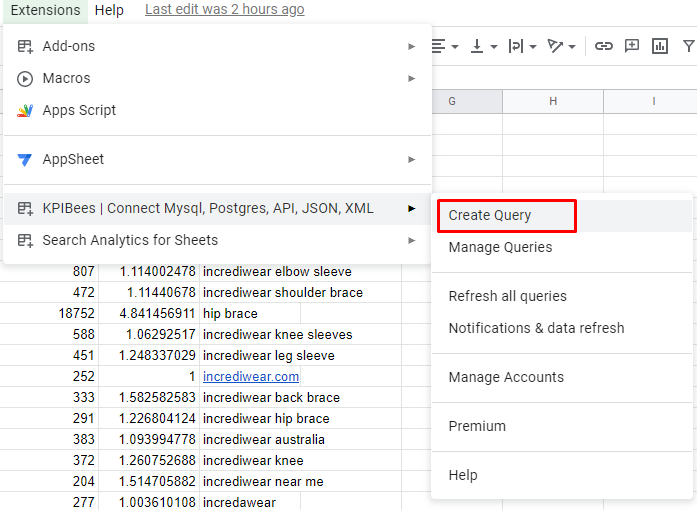Open the vertical align dropdown arrow
Viewport: 697px width, 510px height.
[x=494, y=46]
